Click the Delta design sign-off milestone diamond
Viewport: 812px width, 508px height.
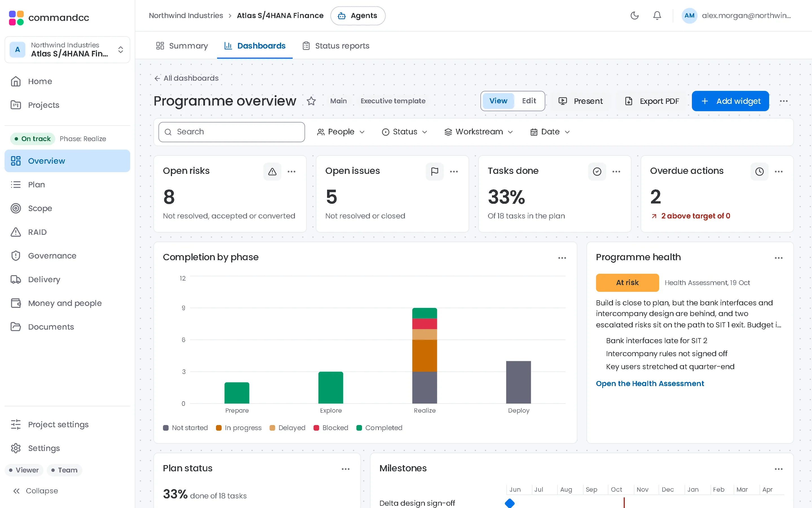509,503
